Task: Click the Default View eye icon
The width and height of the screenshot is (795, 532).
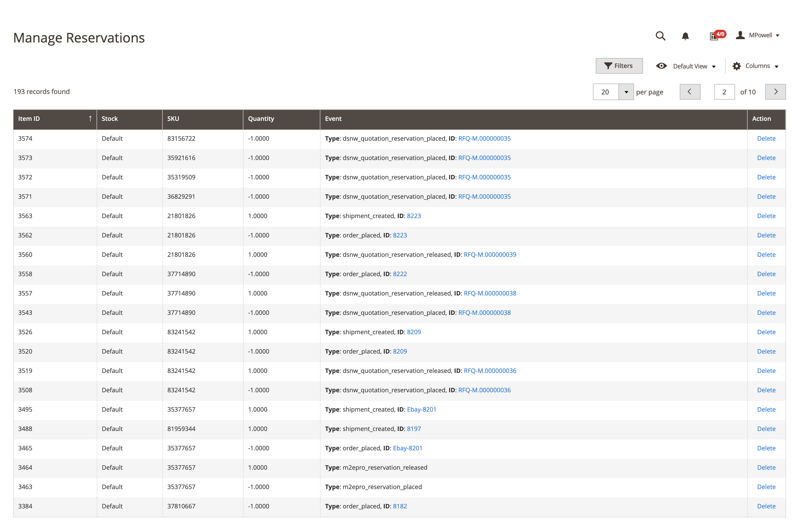Action: click(661, 66)
